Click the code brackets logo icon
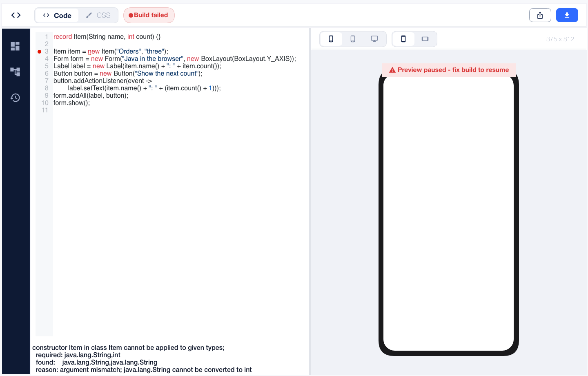Image resolution: width=588 pixels, height=376 pixels. [x=16, y=15]
